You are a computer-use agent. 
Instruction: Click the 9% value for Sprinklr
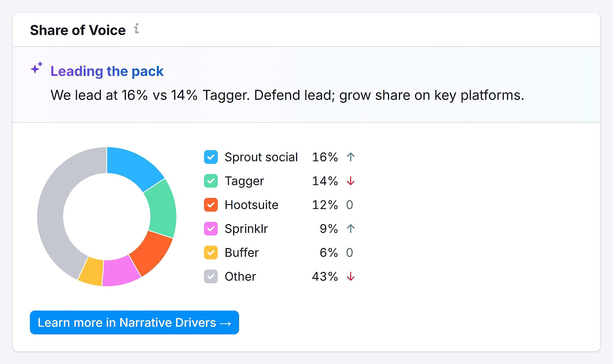pos(329,229)
